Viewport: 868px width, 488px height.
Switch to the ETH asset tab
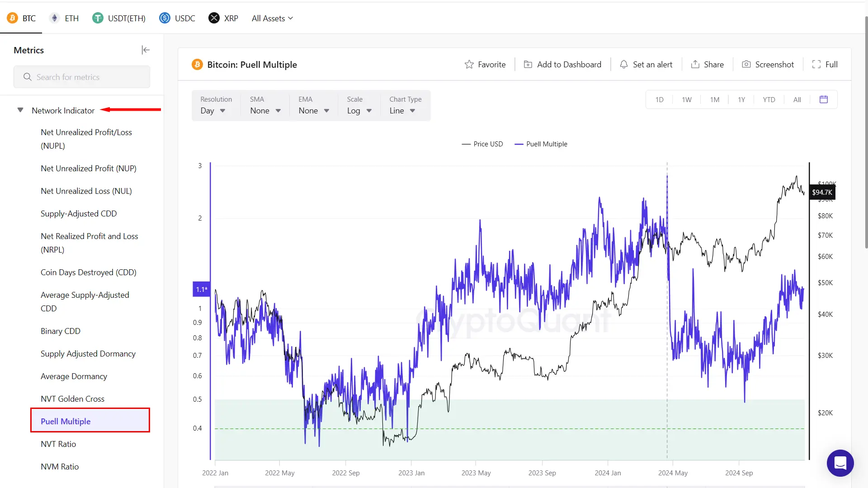point(64,18)
